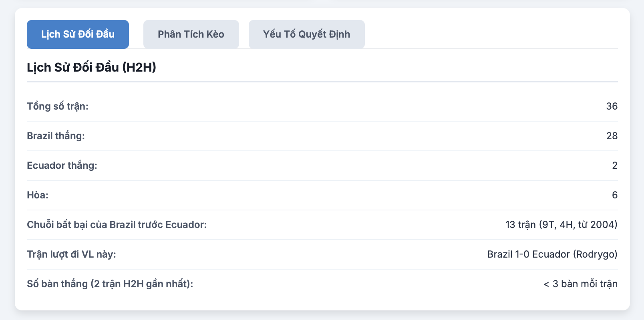
Task: Select the 13 trận unbeaten streak value
Action: coord(561,225)
